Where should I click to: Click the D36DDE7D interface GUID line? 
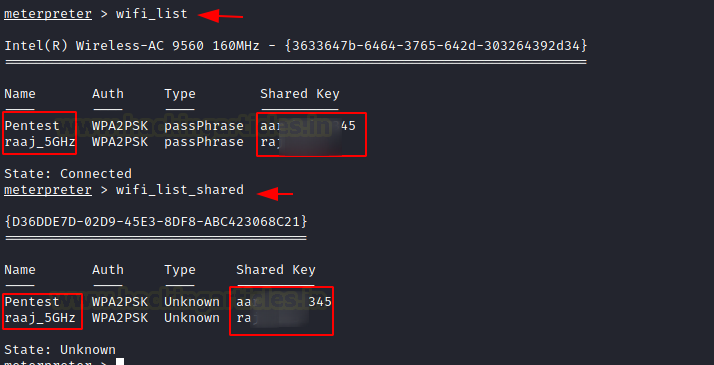156,222
